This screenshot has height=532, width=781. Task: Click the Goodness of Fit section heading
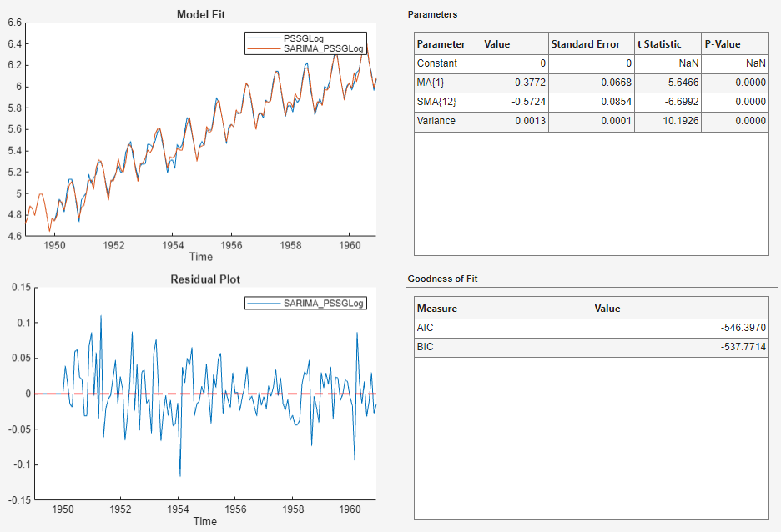442,279
